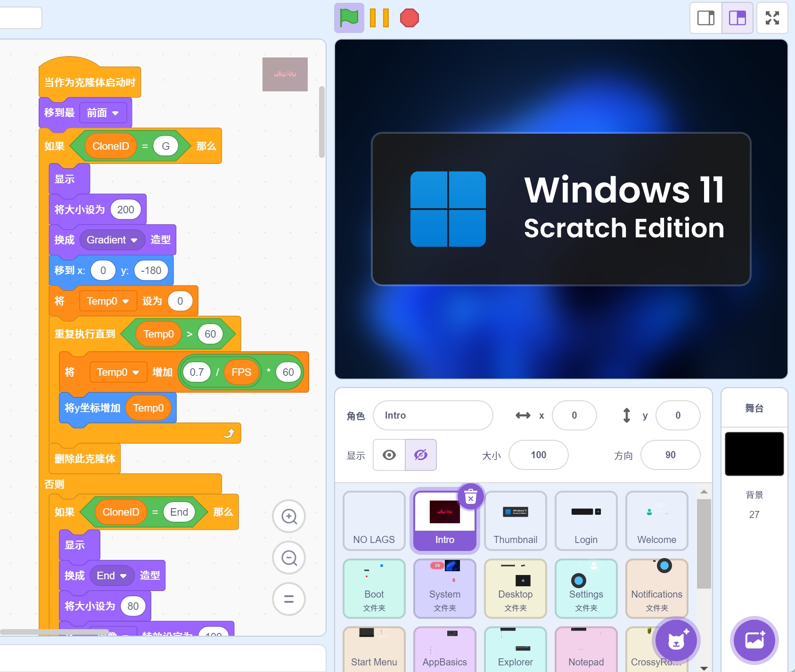Switch to large stage layout
The image size is (795, 672).
(738, 18)
